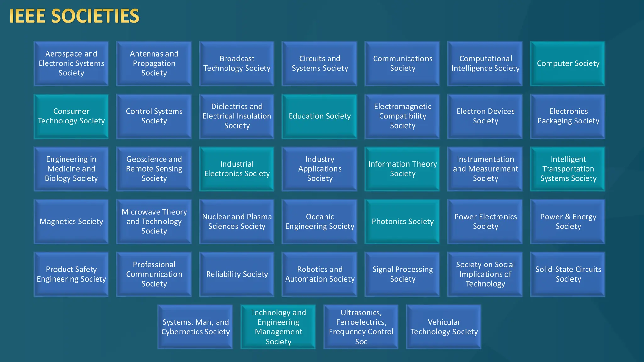Click the Intelligent Transportation Systems Society tile

pos(568,169)
